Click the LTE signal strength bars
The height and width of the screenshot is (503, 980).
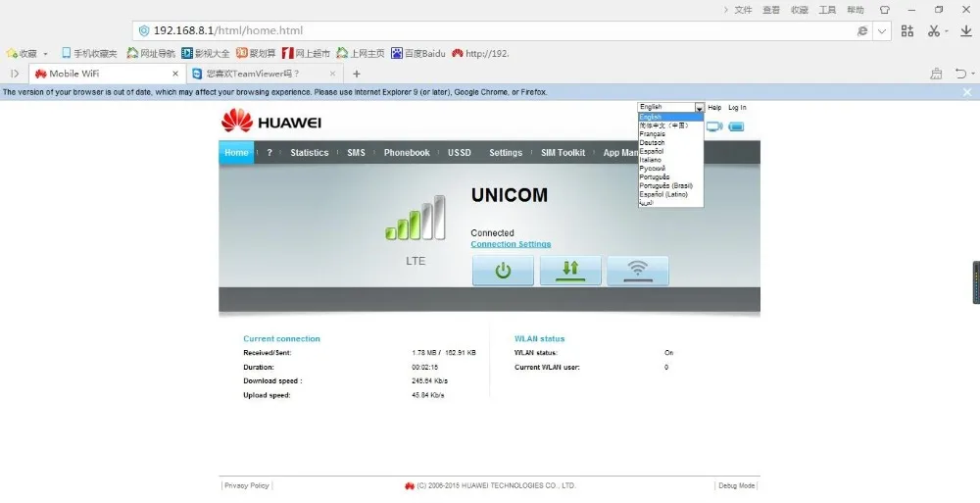[x=416, y=218]
